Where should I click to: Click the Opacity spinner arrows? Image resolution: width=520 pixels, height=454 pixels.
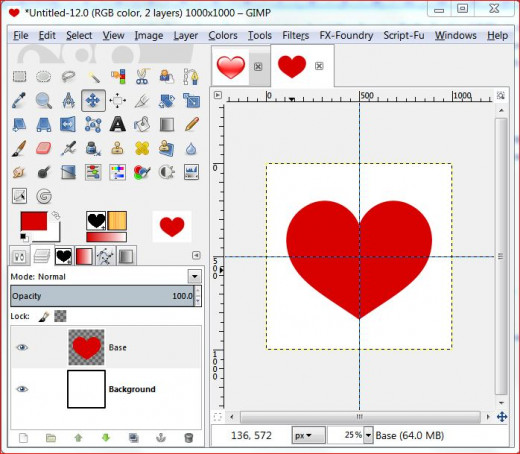198,296
